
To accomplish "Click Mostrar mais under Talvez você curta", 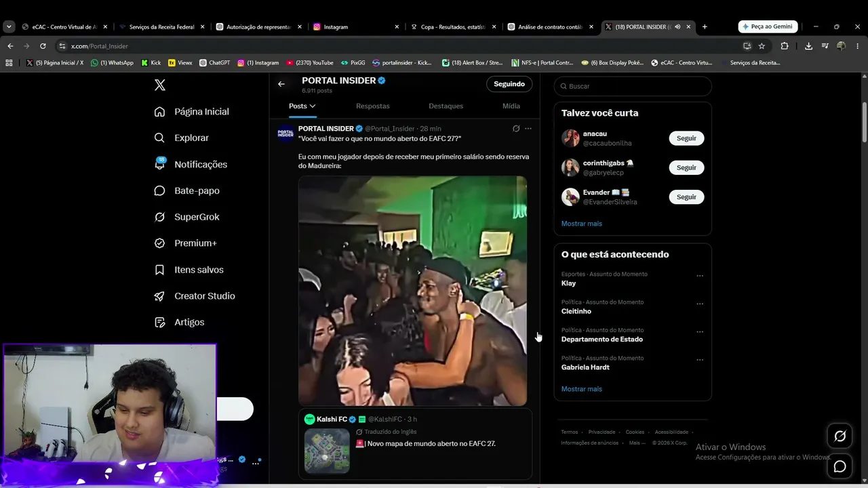I will pos(582,224).
